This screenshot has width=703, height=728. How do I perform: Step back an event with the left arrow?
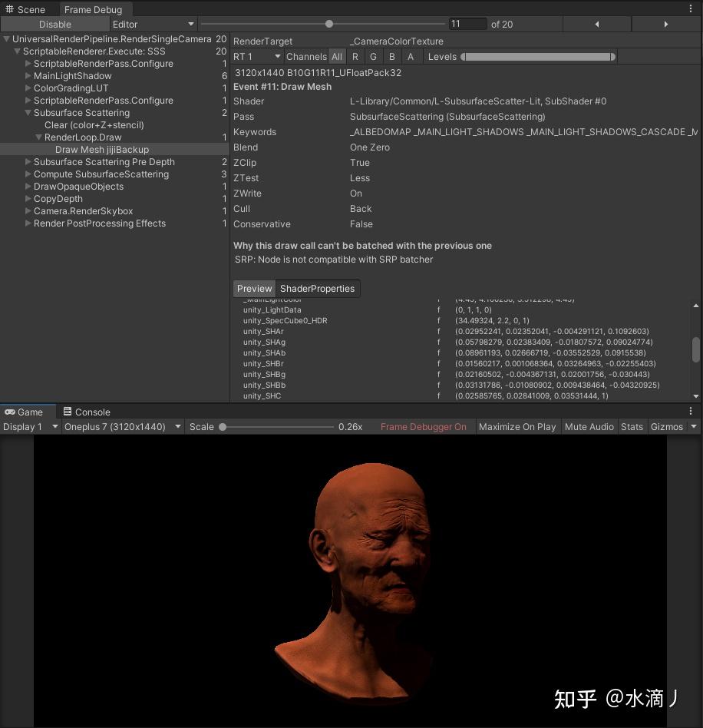click(x=597, y=24)
